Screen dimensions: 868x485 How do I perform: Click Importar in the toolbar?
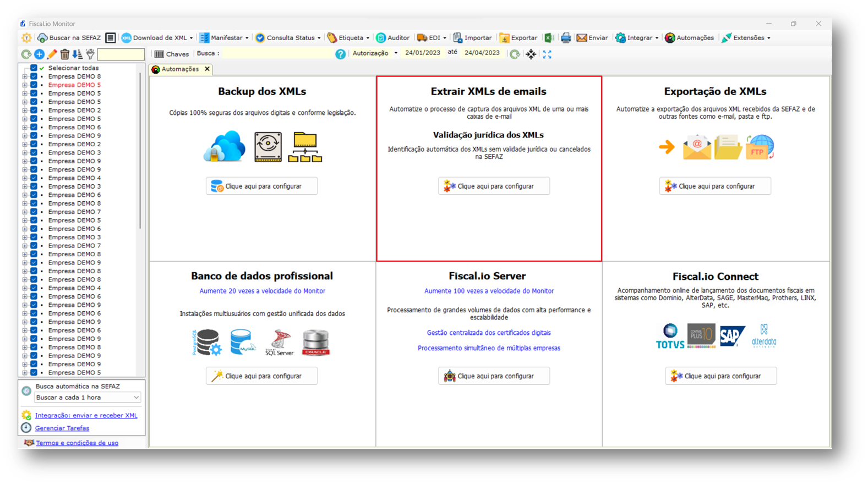pyautogui.click(x=472, y=38)
